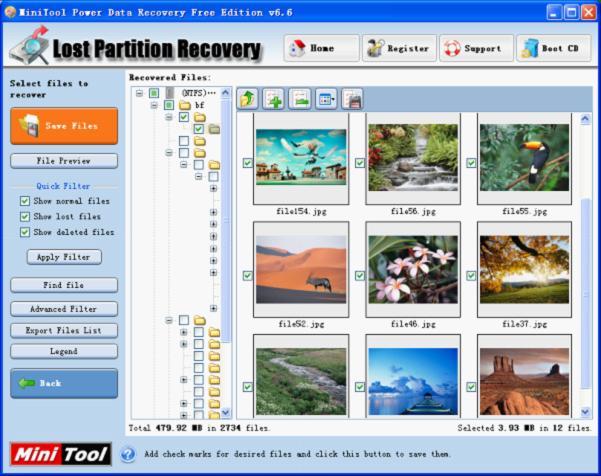Click the Find file button
The width and height of the screenshot is (601, 476).
tap(64, 285)
